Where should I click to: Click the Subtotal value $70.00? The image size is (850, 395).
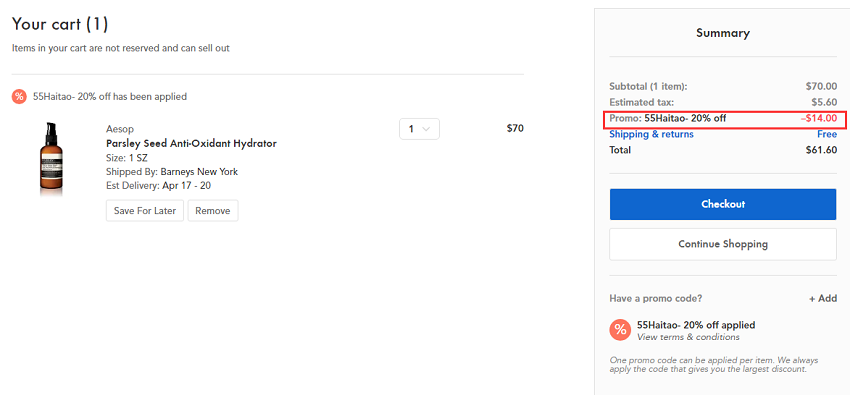coord(821,86)
